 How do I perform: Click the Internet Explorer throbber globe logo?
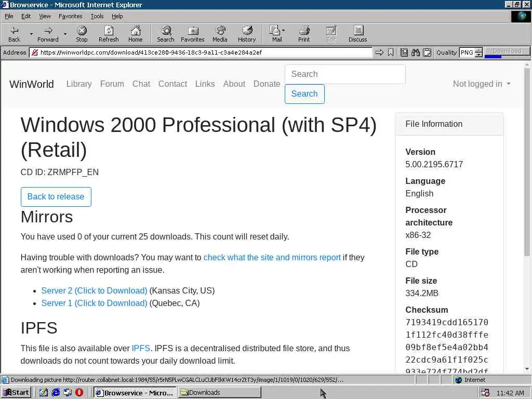point(521,16)
